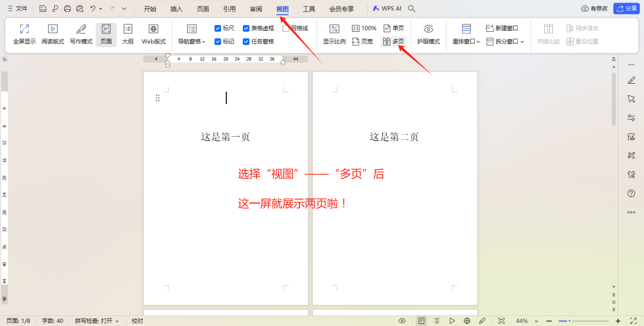Turn on 护眼模式 eye protection mode

pos(428,34)
